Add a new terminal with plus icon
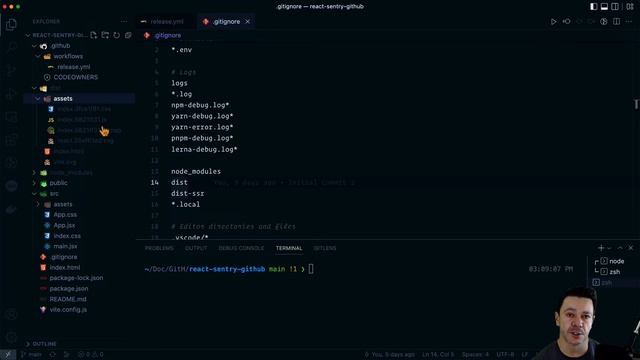 pos(601,248)
